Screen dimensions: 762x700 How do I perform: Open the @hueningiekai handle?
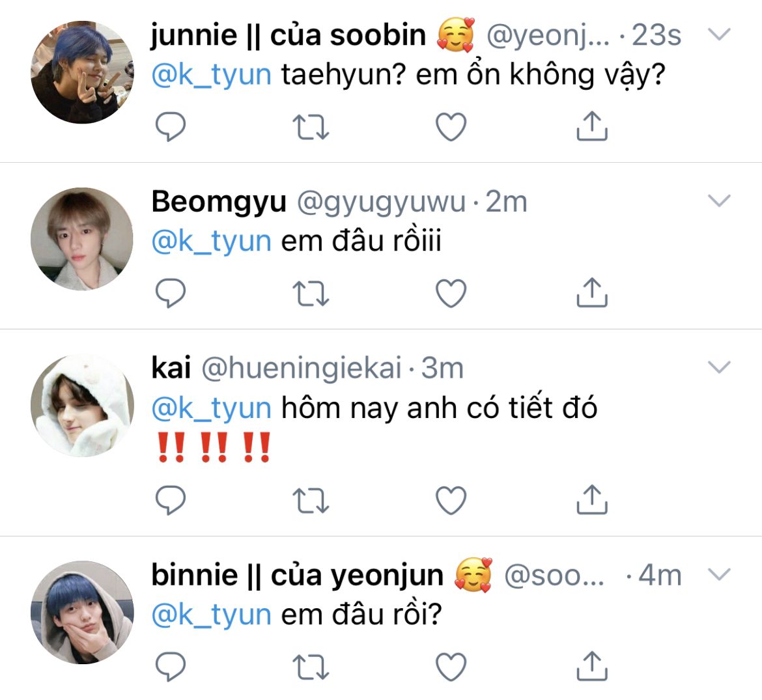coord(302,369)
